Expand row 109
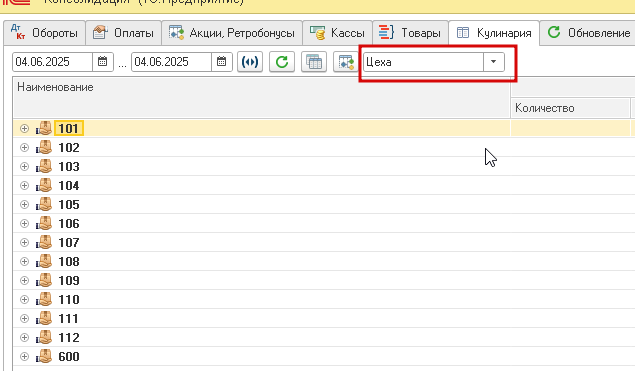This screenshot has width=635, height=371. click(x=24, y=280)
